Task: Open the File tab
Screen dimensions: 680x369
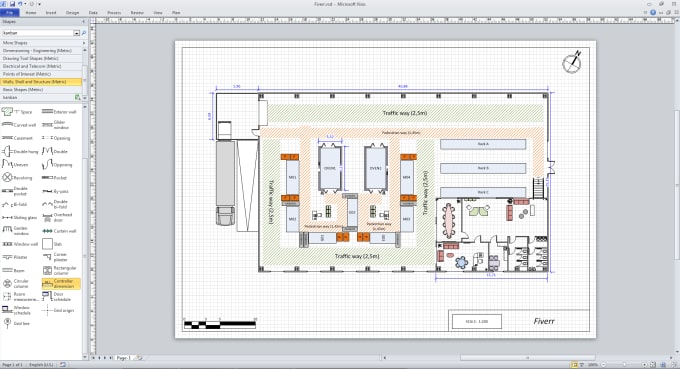Action: [x=10, y=13]
